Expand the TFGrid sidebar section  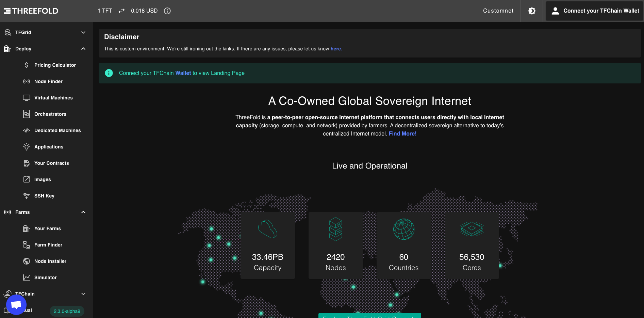point(83,32)
